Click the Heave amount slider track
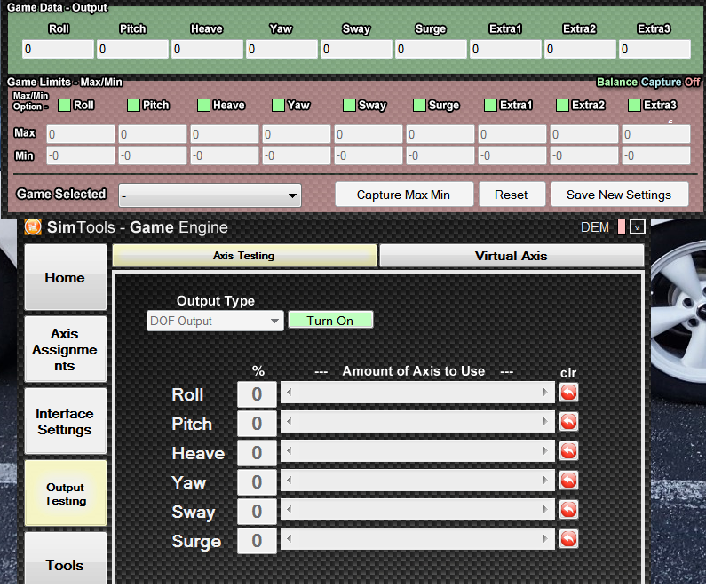This screenshot has width=706, height=588. 417,450
